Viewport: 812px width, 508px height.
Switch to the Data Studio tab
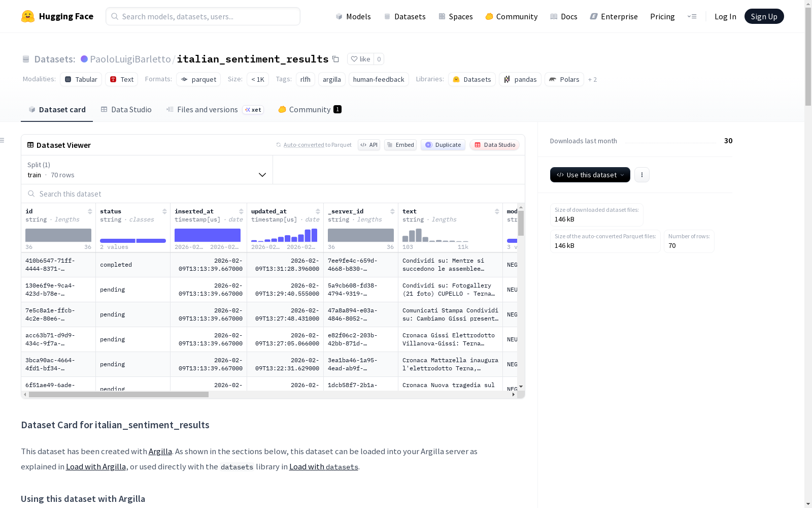[x=126, y=109]
